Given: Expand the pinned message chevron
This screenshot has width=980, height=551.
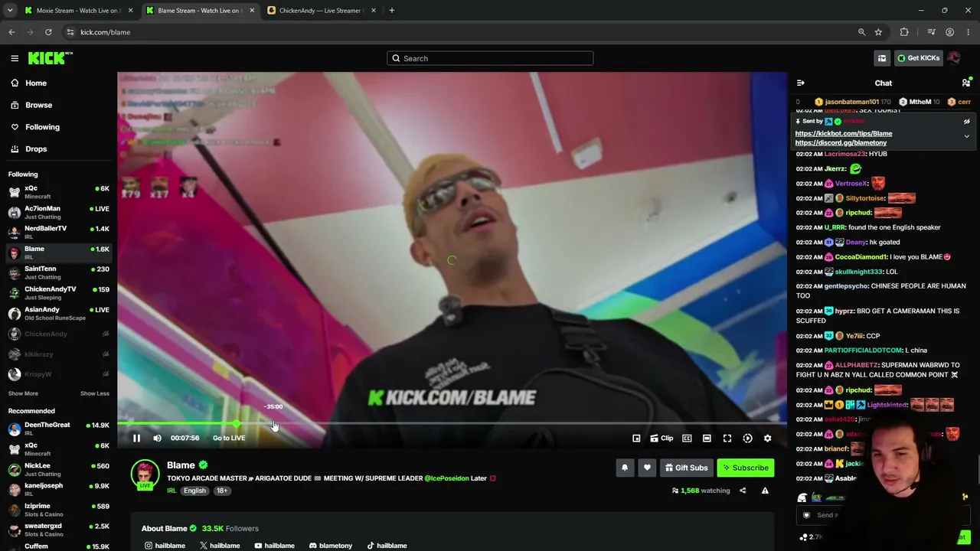Looking at the screenshot, I should coord(966,136).
